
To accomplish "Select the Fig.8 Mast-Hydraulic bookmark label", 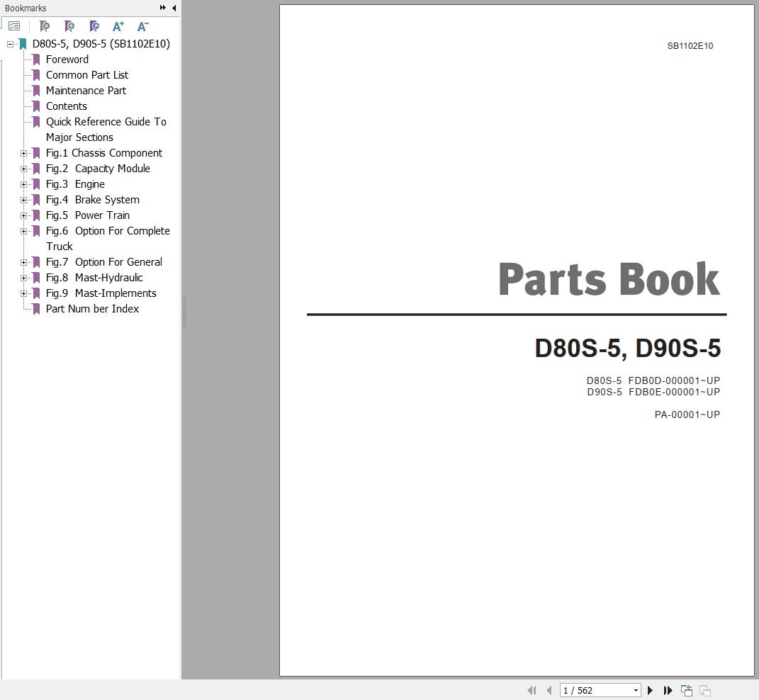I will coord(94,278).
